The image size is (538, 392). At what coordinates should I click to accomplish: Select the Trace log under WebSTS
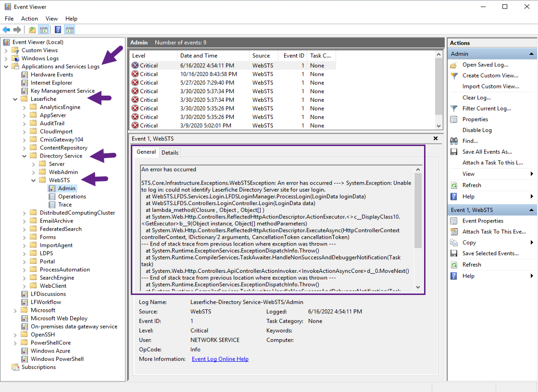coord(65,205)
